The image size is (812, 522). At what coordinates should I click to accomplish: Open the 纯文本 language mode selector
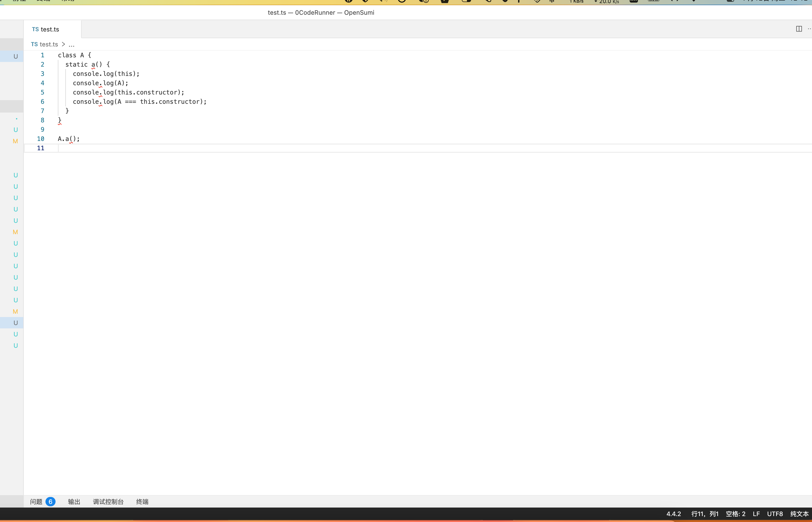click(799, 514)
